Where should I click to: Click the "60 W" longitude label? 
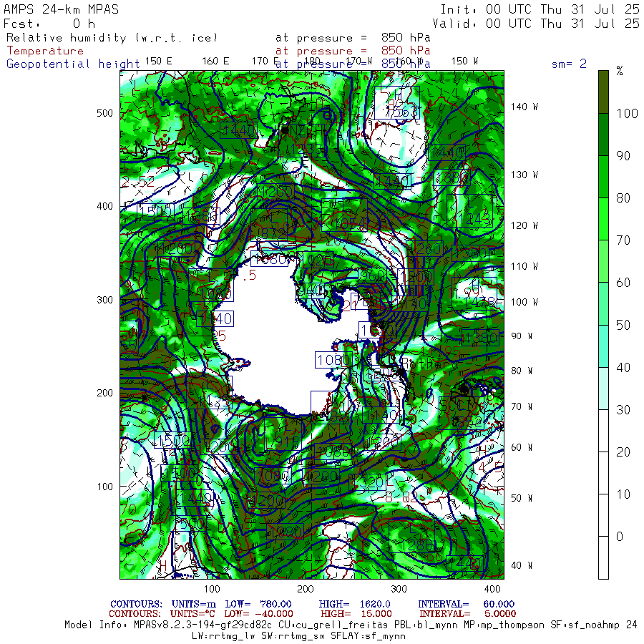(x=522, y=448)
